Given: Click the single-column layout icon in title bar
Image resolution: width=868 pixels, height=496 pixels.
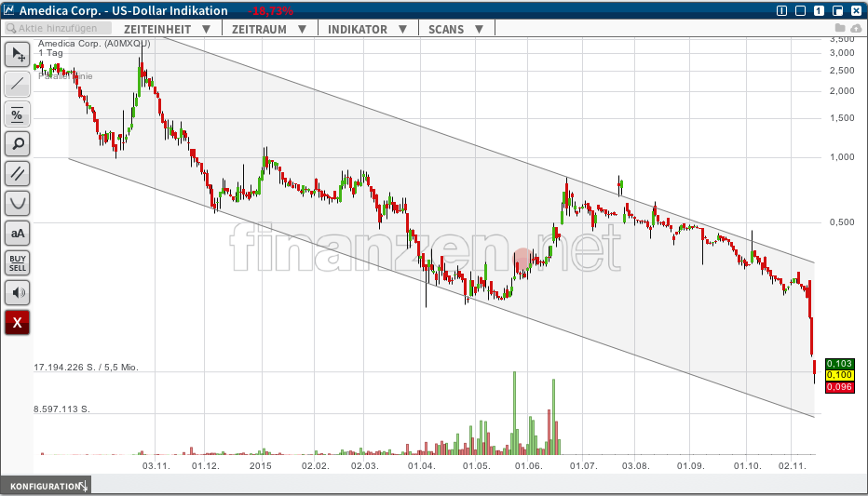Looking at the screenshot, I should click(781, 10).
